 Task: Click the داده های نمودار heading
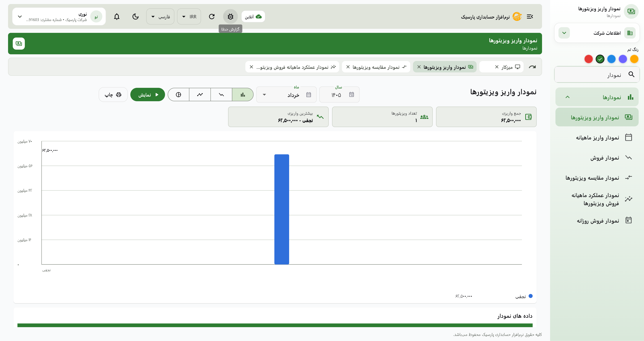tap(515, 316)
